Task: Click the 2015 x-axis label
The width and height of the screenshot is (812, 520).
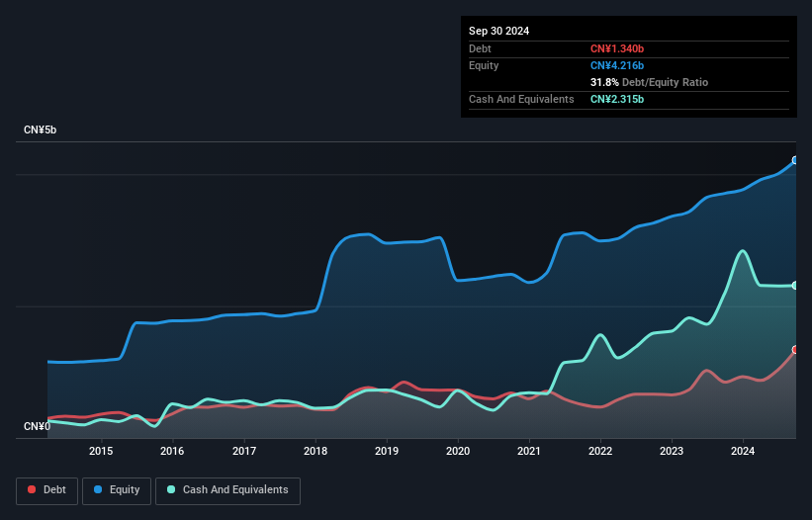Action: point(101,451)
